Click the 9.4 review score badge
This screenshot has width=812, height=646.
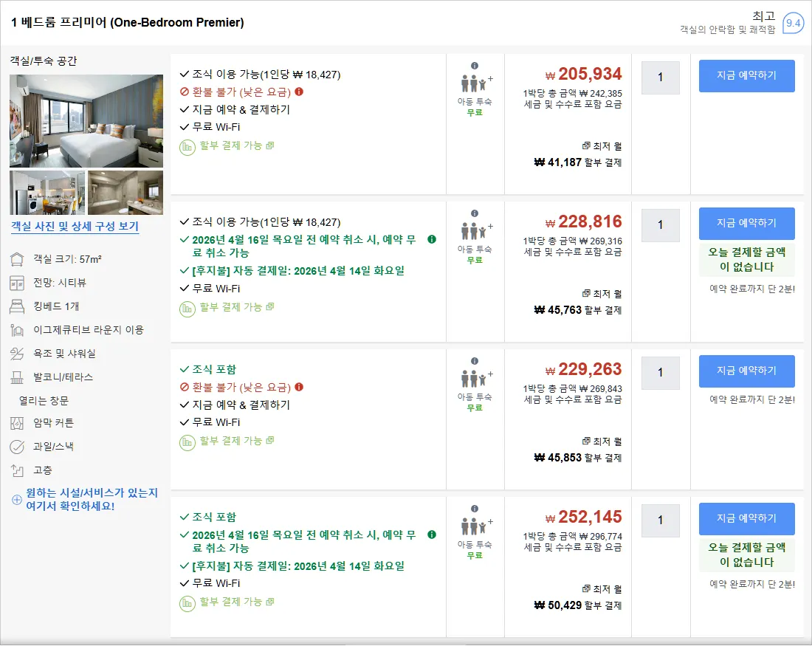click(x=793, y=23)
